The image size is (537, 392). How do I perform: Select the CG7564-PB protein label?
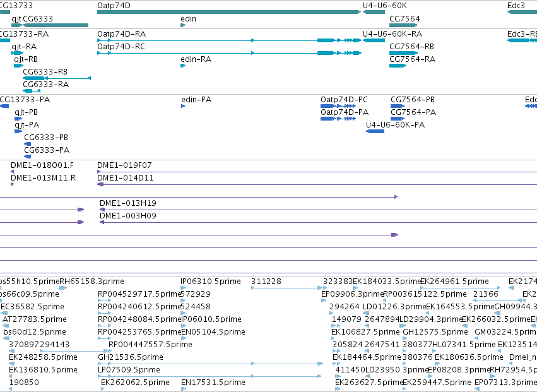[413, 100]
